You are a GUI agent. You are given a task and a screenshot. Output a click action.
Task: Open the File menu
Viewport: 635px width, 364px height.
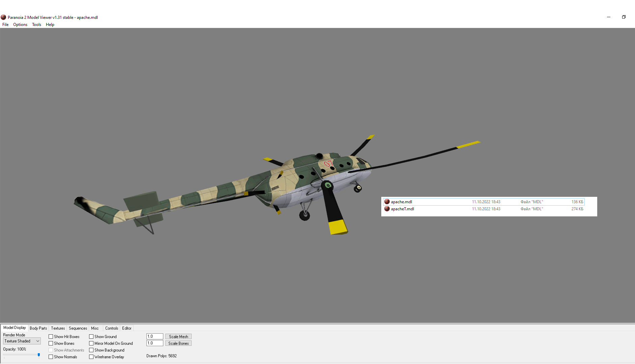tap(5, 25)
